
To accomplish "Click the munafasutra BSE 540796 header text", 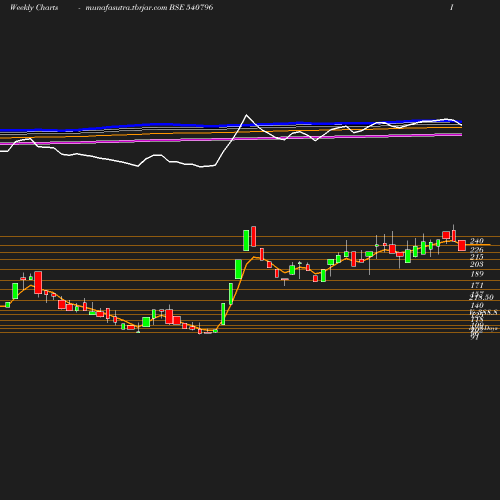I will tap(149, 7).
